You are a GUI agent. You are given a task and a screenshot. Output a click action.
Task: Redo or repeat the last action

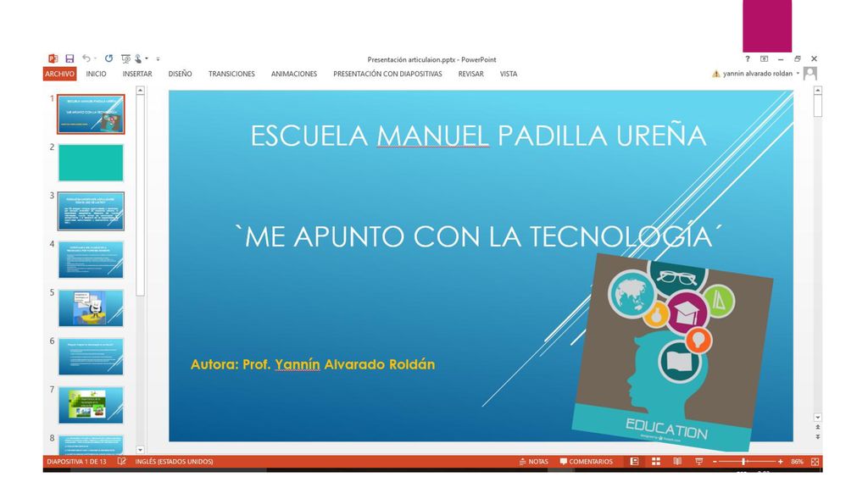click(x=109, y=58)
